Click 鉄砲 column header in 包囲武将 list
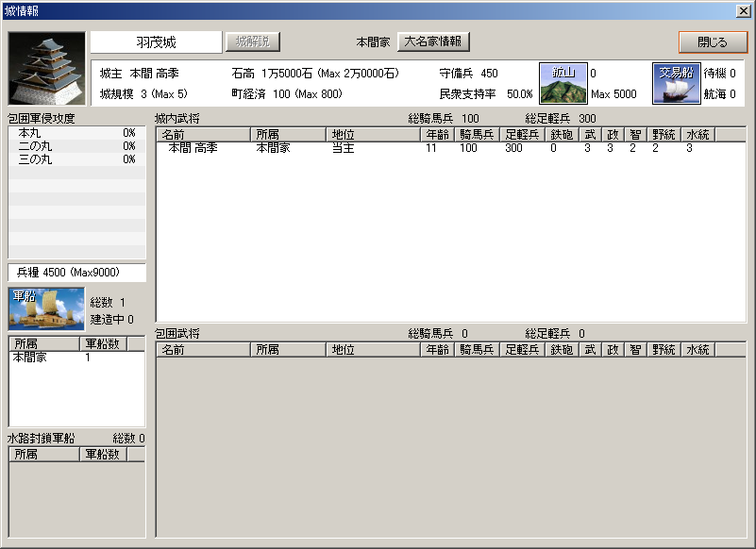The width and height of the screenshot is (756, 549). point(562,350)
